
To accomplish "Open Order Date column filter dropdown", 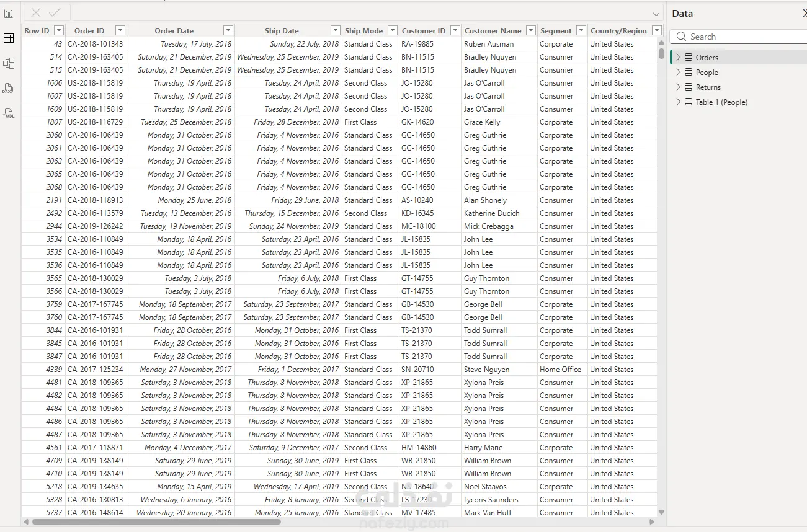I will (228, 30).
